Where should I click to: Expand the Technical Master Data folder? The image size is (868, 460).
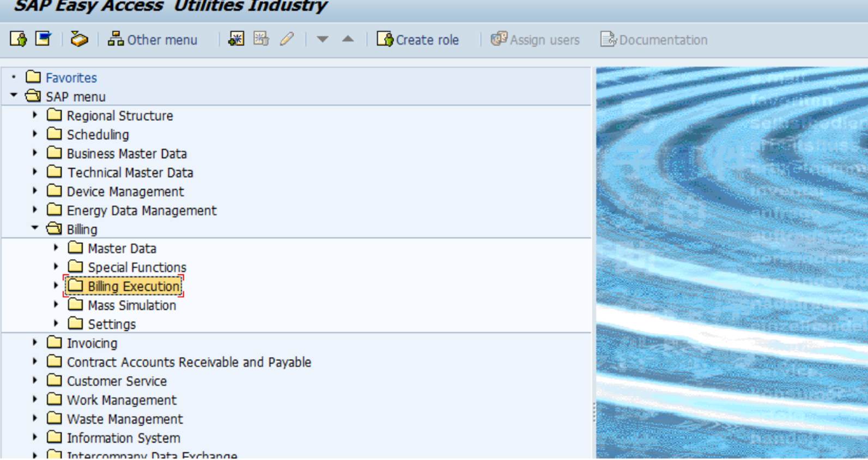(35, 172)
